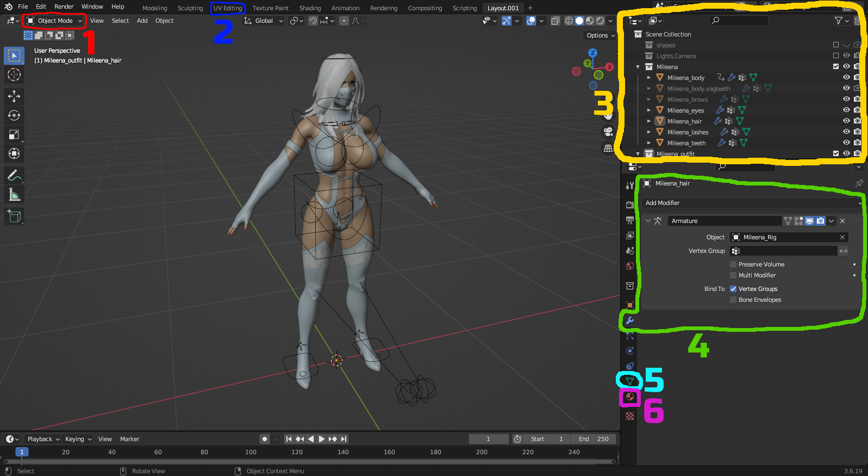Image resolution: width=868 pixels, height=476 pixels.
Task: Switch to the UV Editing workspace tab
Action: [228, 8]
